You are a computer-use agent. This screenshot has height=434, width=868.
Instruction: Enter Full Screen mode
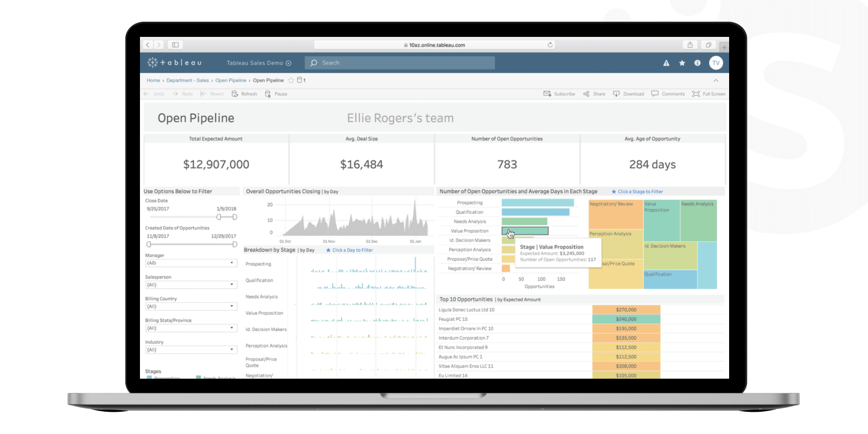[x=696, y=94]
